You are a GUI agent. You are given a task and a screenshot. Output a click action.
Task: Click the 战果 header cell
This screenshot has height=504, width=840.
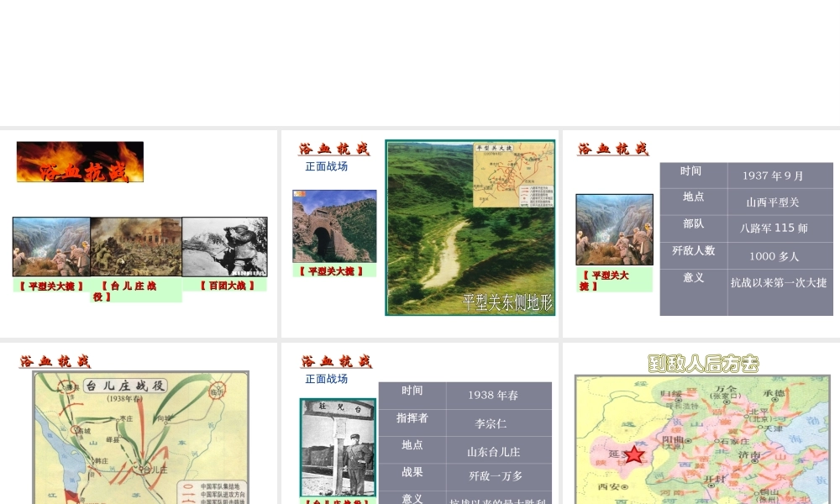click(x=412, y=476)
